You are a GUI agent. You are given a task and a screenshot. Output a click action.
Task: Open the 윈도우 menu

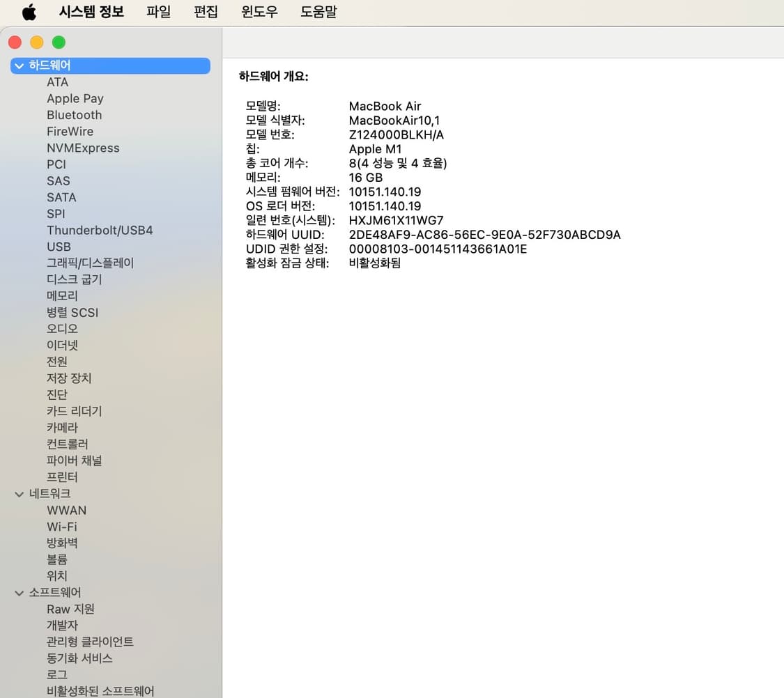coord(259,12)
